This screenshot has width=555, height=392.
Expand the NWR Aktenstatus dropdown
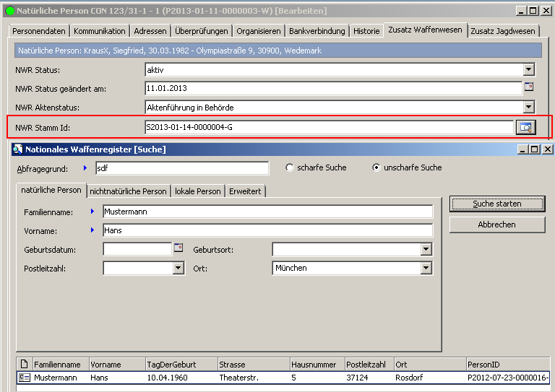click(x=529, y=108)
